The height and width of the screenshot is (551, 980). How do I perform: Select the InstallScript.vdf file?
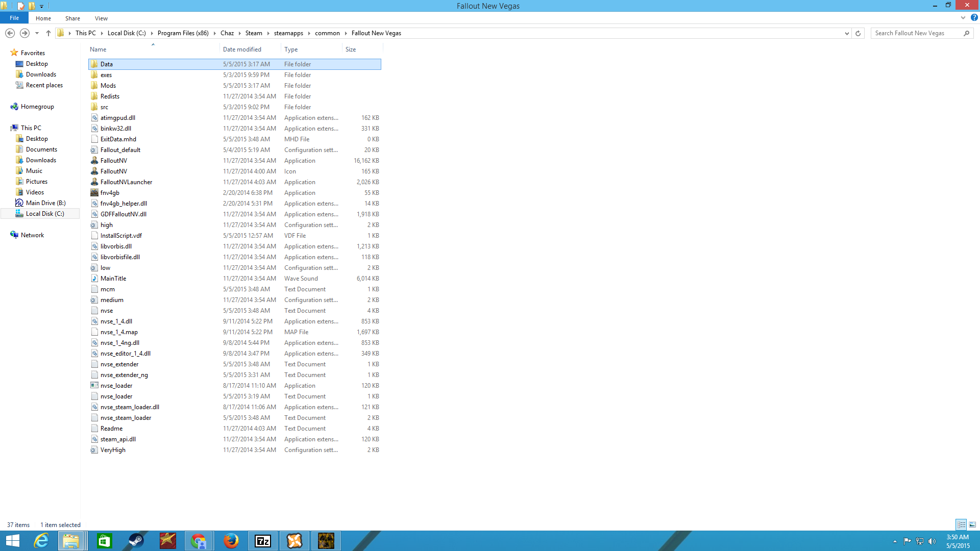(235, 236)
